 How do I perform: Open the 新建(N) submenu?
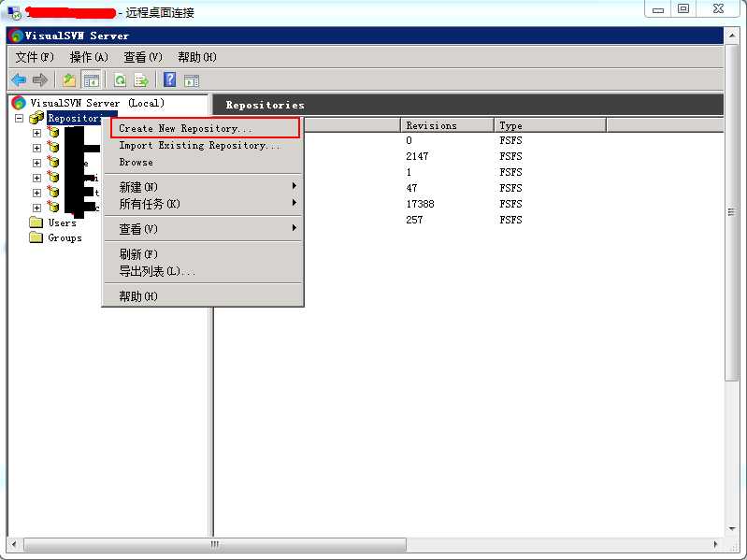coord(204,187)
